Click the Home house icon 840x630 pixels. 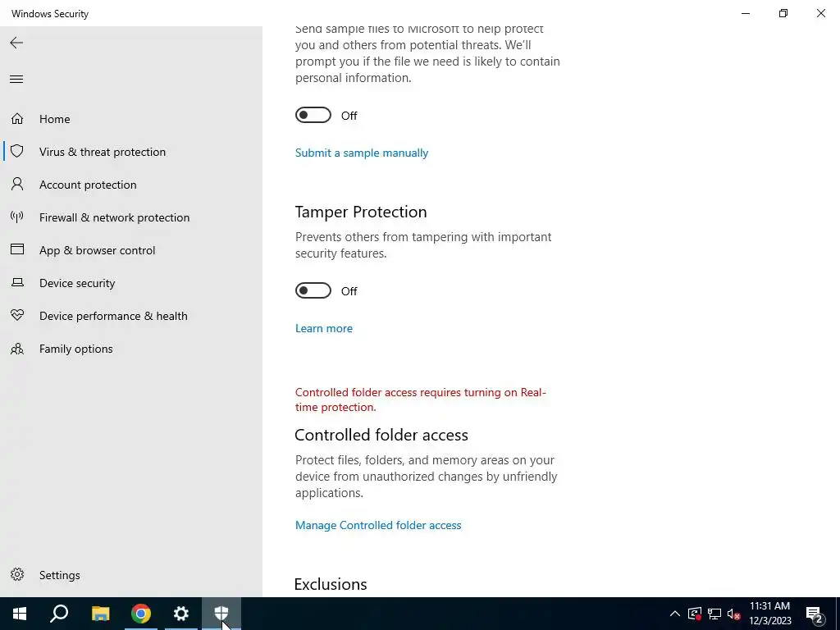click(17, 118)
